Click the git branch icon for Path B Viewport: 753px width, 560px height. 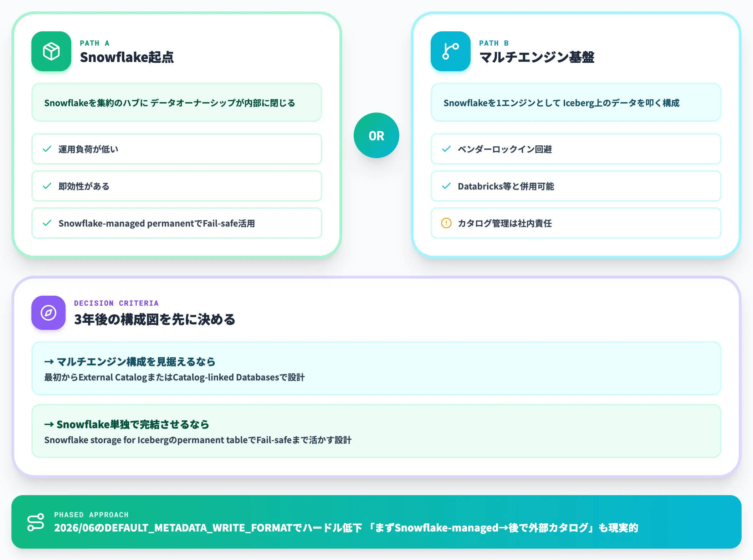point(451,51)
